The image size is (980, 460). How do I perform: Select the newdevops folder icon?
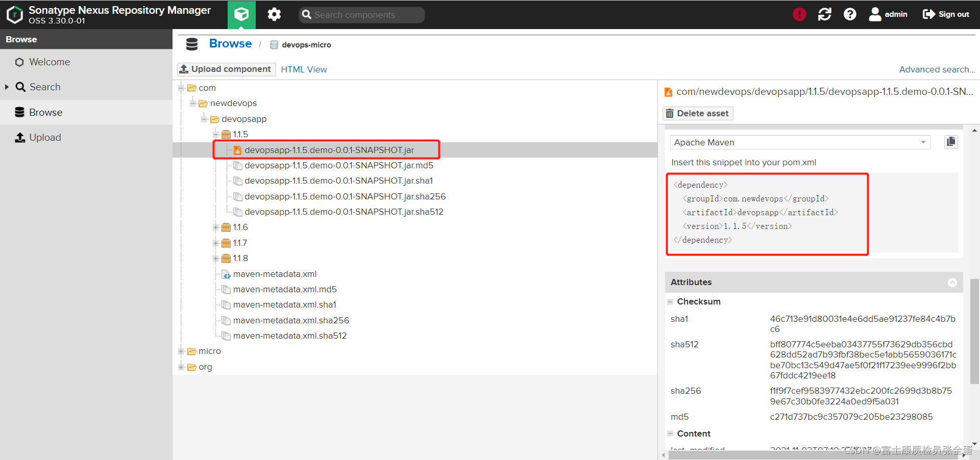tap(203, 103)
